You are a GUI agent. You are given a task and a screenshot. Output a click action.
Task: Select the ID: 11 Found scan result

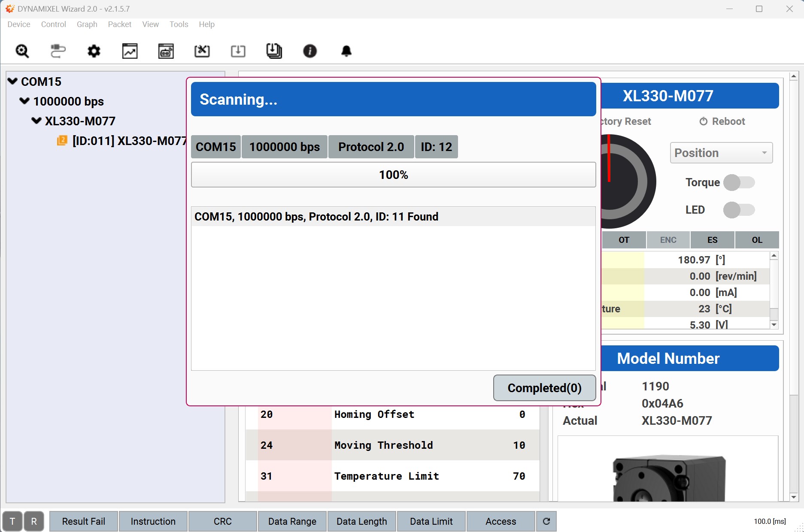394,217
